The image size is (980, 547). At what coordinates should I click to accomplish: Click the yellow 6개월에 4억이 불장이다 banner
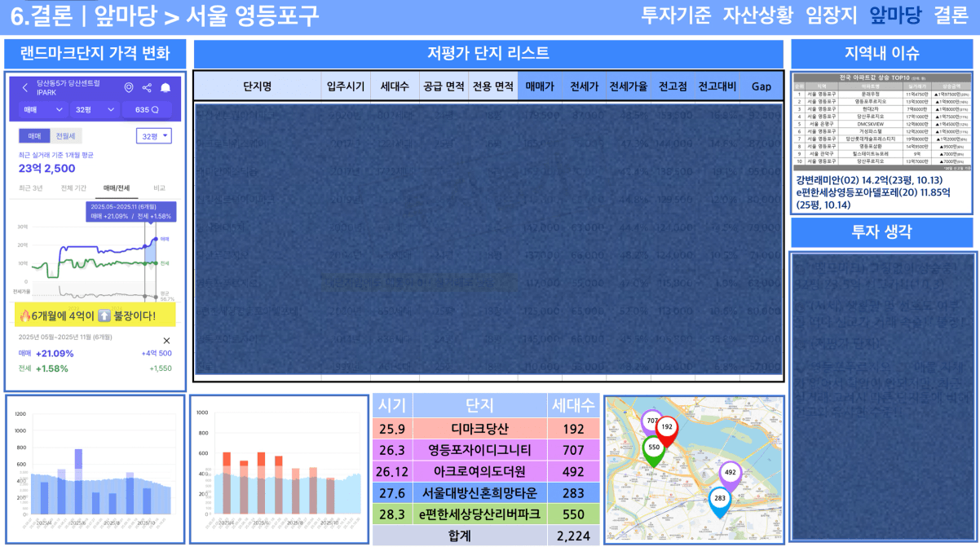point(95,315)
